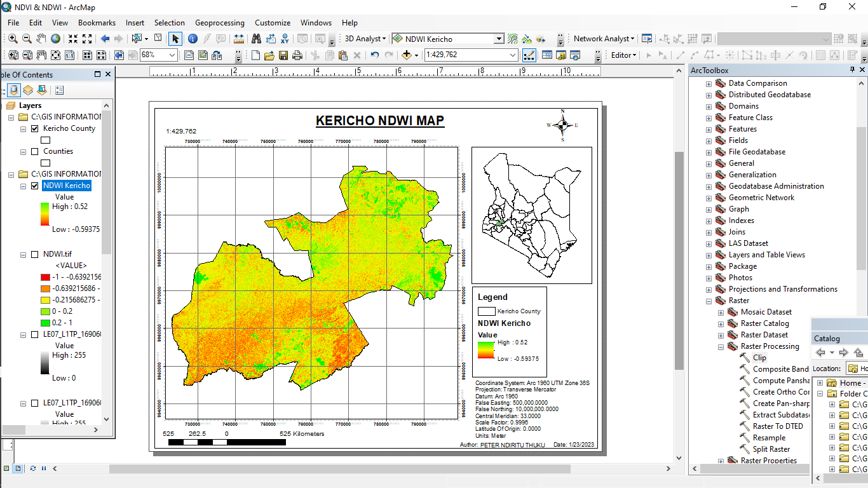
Task: Click the Full Extent globe icon
Action: point(56,39)
